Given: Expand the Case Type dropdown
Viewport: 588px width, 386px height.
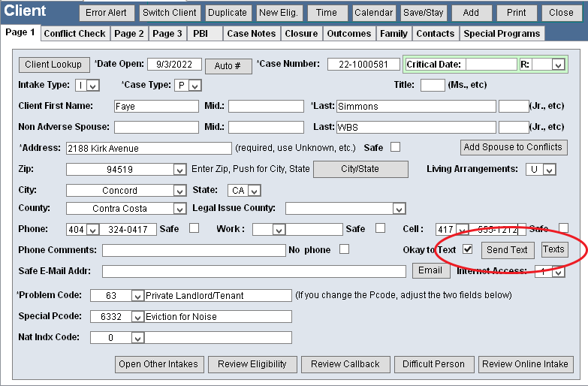Looking at the screenshot, I should 194,86.
